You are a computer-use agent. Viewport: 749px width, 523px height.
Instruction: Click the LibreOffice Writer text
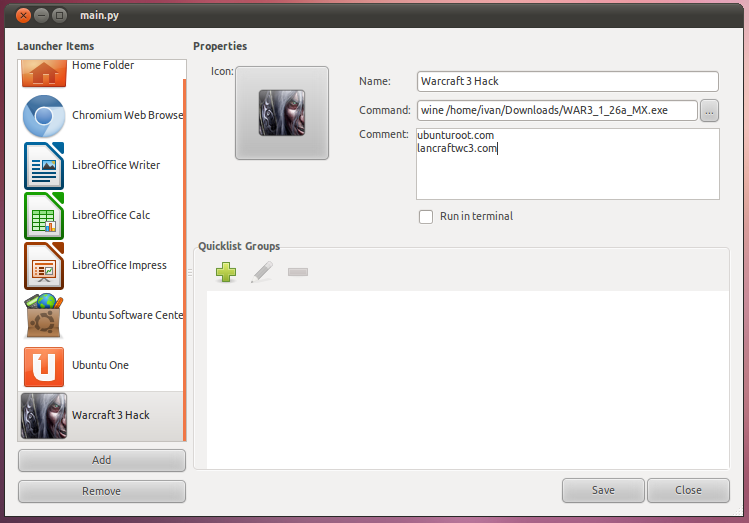[x=116, y=165]
